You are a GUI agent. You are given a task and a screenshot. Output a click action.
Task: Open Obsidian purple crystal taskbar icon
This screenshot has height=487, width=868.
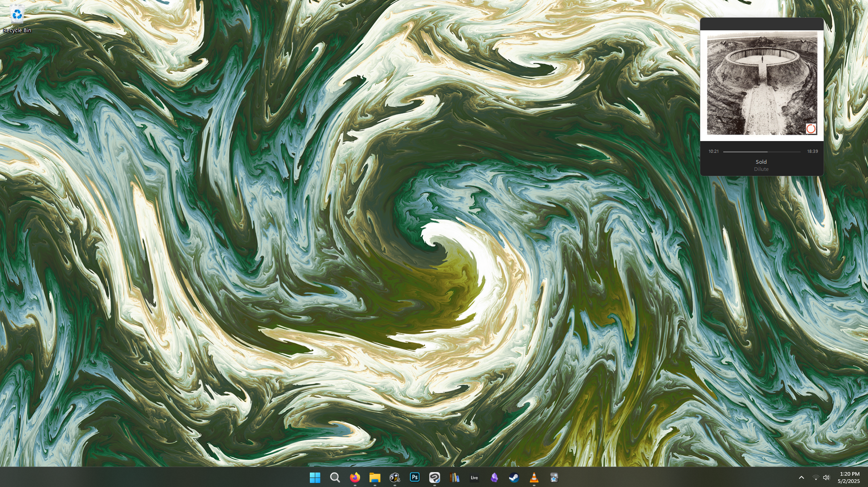494,478
